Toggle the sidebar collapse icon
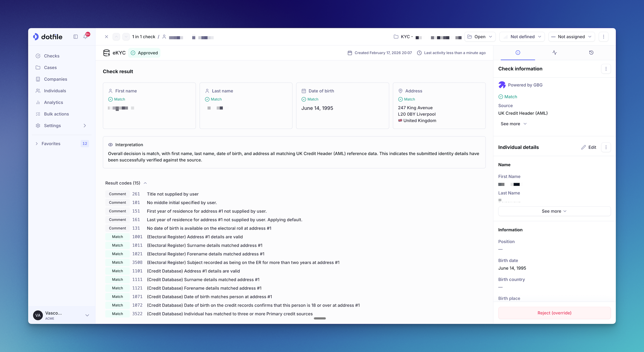 click(75, 37)
